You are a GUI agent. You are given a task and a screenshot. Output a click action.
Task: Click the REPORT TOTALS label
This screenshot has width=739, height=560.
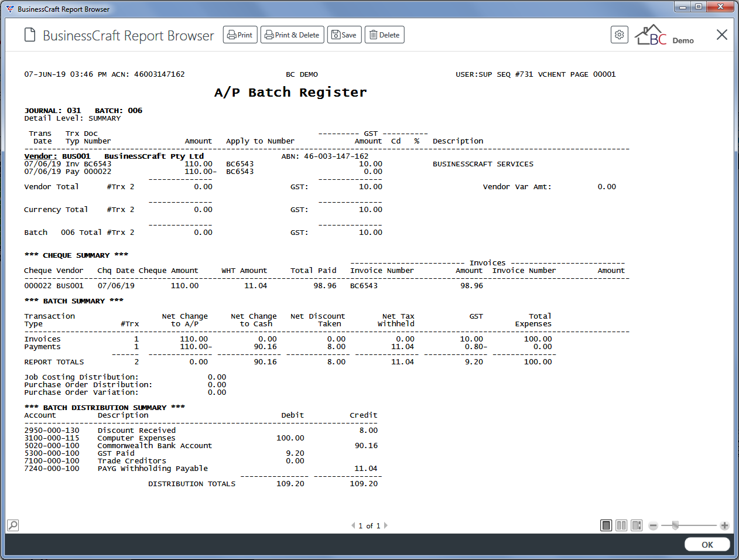click(54, 362)
